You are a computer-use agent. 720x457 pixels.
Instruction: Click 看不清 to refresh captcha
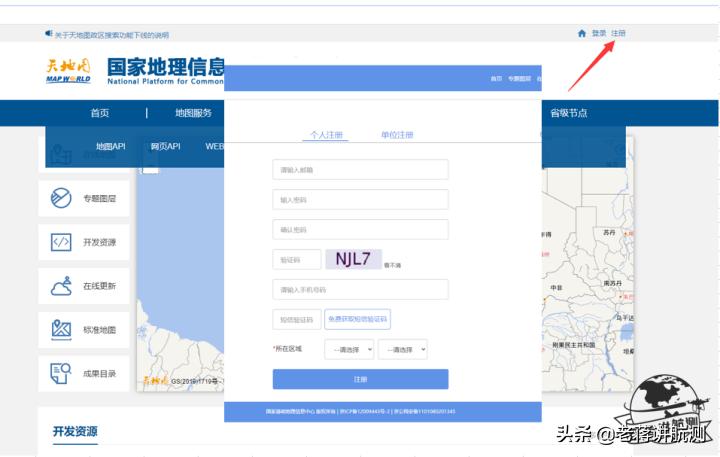click(393, 265)
